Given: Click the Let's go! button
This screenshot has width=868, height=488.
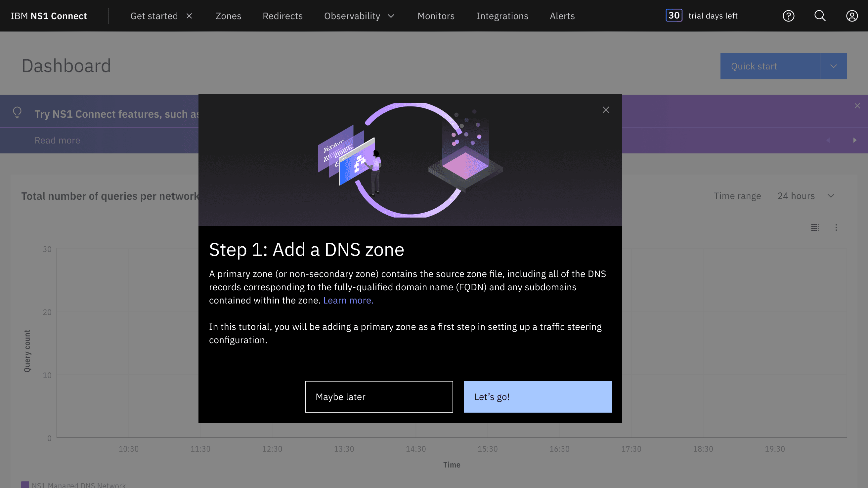Looking at the screenshot, I should [x=538, y=396].
